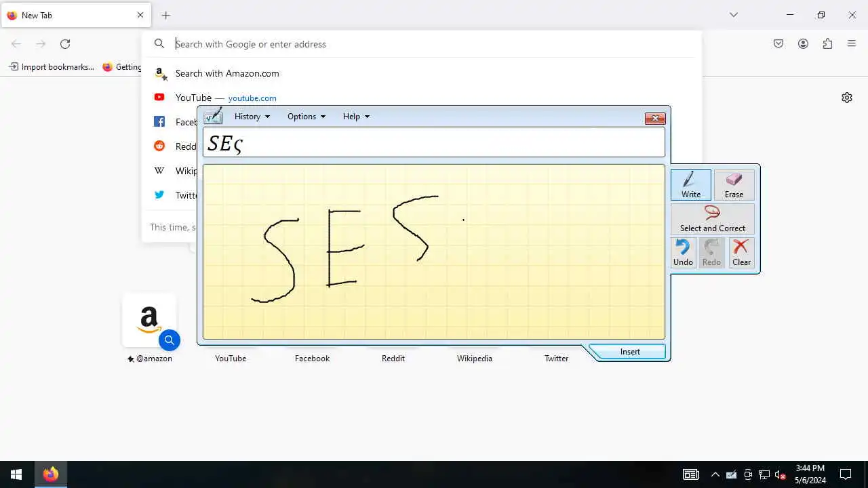Click the Firefox back arrow

16,44
